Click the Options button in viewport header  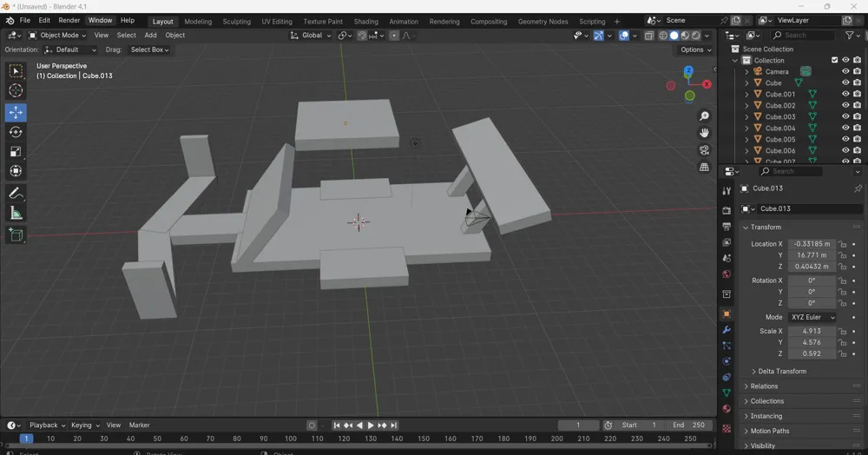695,49
